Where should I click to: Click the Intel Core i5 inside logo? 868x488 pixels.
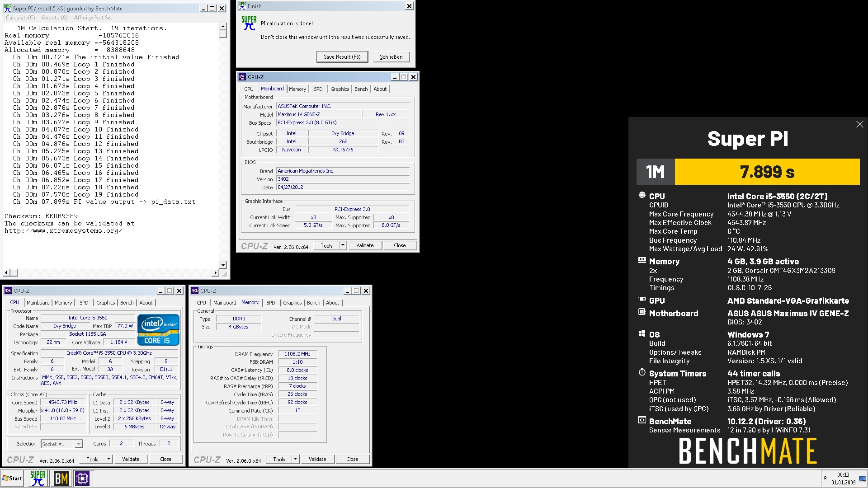tap(159, 330)
